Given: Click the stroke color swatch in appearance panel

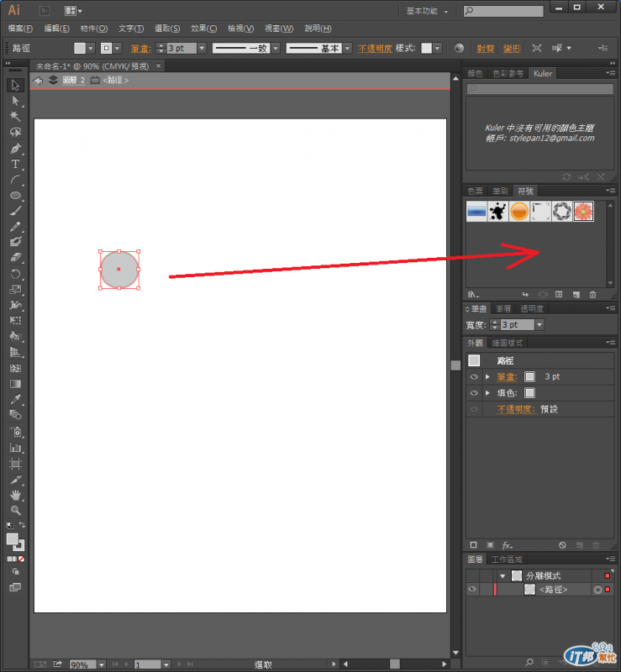Looking at the screenshot, I should [529, 376].
